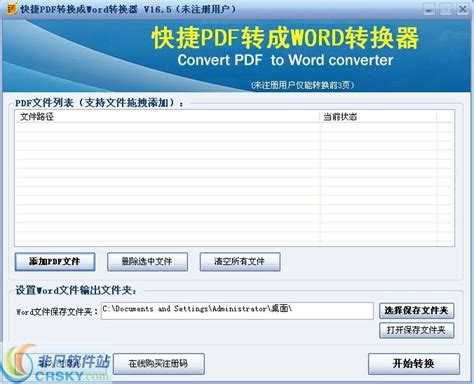Start conversion with 开始转换 button
This screenshot has width=474, height=384.
click(x=414, y=364)
